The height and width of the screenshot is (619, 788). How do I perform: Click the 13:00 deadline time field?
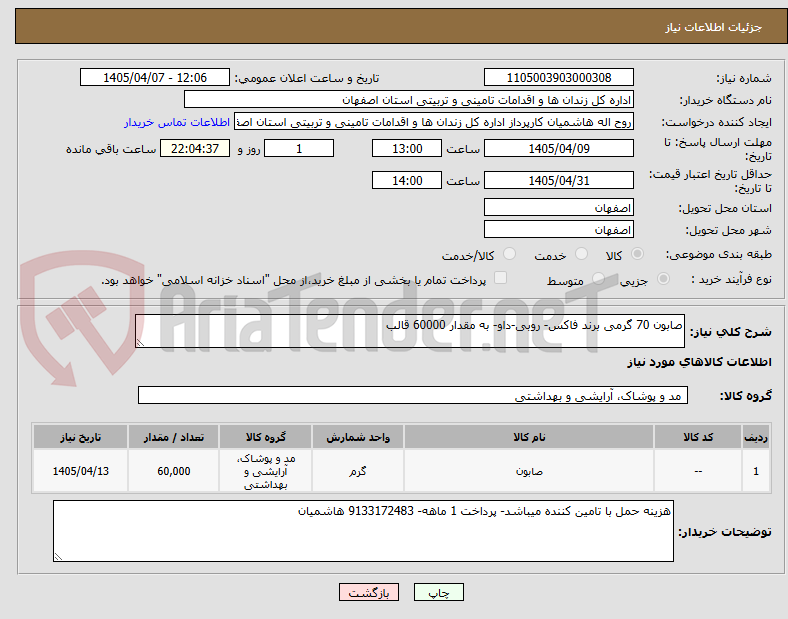tap(407, 148)
